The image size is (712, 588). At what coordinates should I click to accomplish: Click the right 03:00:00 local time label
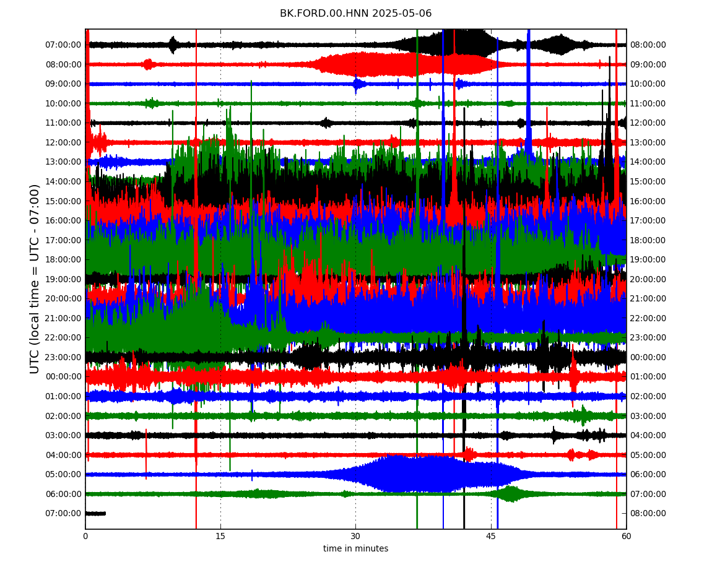[x=648, y=416]
